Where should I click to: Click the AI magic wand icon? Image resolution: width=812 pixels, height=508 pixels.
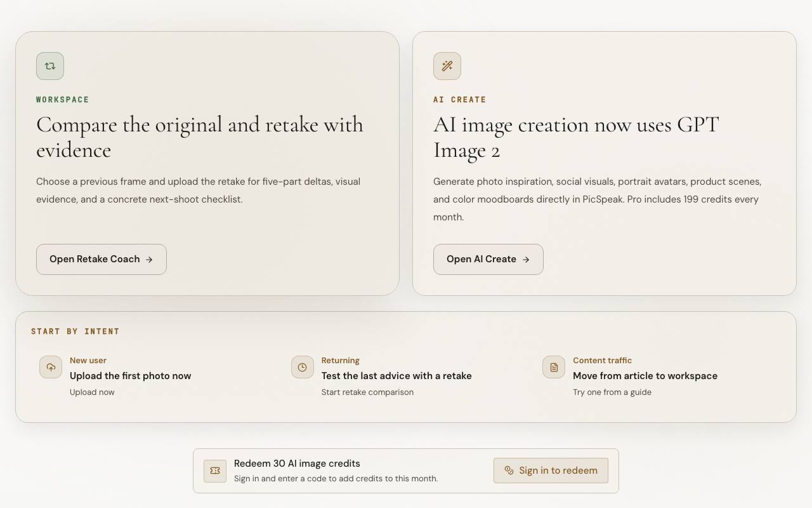tap(447, 66)
